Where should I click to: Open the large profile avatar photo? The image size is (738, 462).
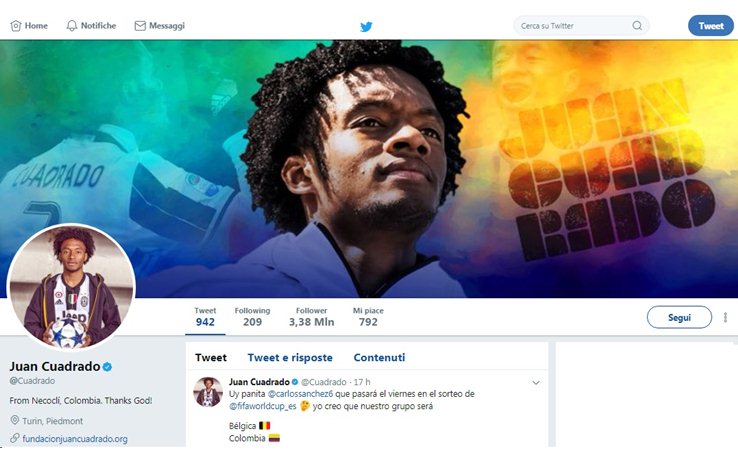[71, 287]
